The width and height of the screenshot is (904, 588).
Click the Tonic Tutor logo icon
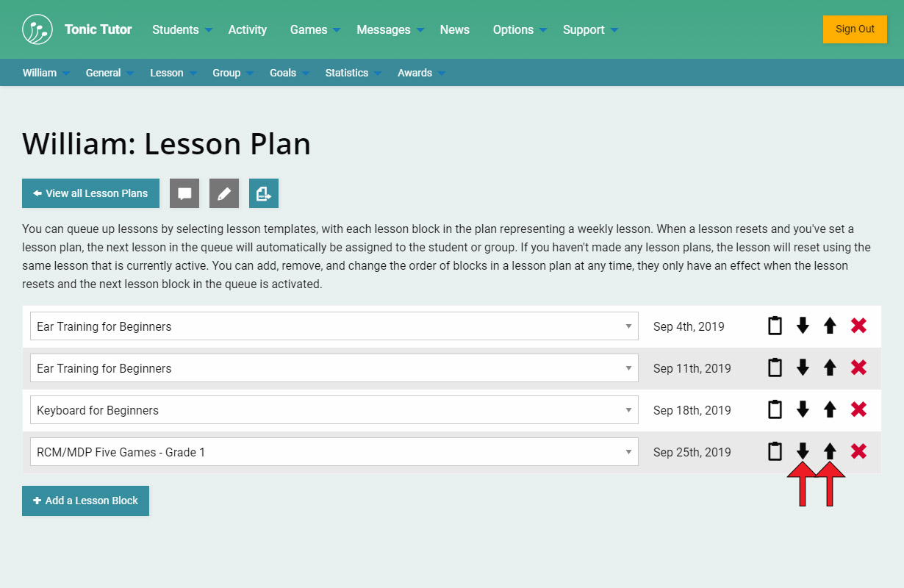point(37,29)
